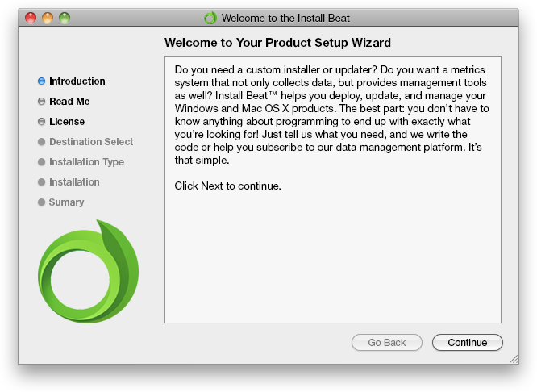Screen dimensions: 537x392
Task: Select the License step label
Action: [x=67, y=122]
